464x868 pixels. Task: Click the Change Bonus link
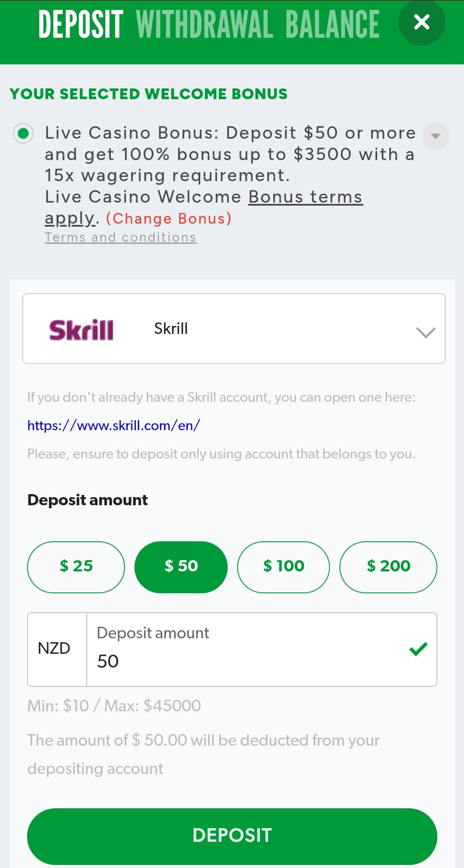tap(169, 219)
